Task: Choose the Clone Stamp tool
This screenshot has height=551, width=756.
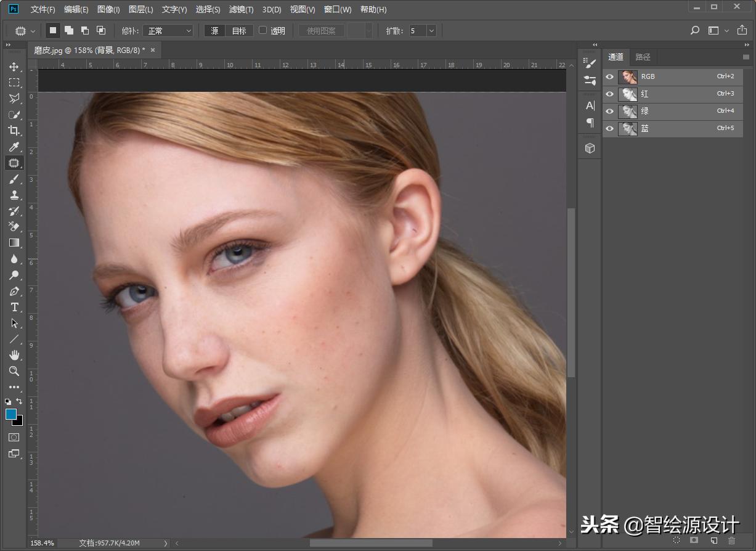Action: (x=14, y=195)
